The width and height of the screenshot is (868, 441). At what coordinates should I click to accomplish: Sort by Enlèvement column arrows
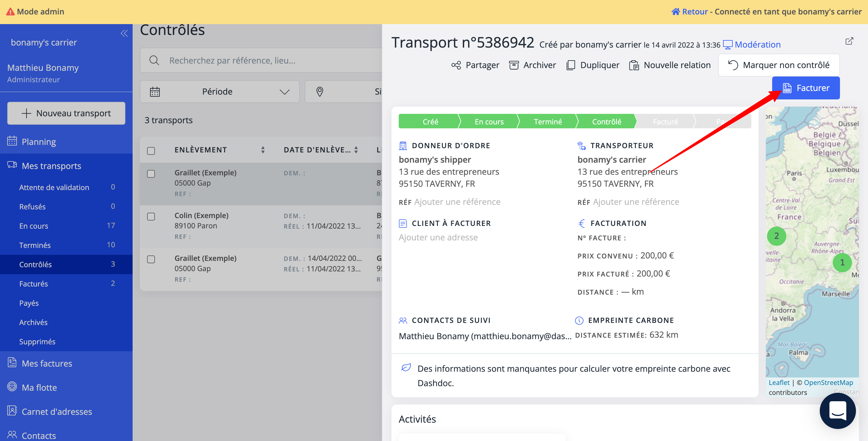pos(263,150)
